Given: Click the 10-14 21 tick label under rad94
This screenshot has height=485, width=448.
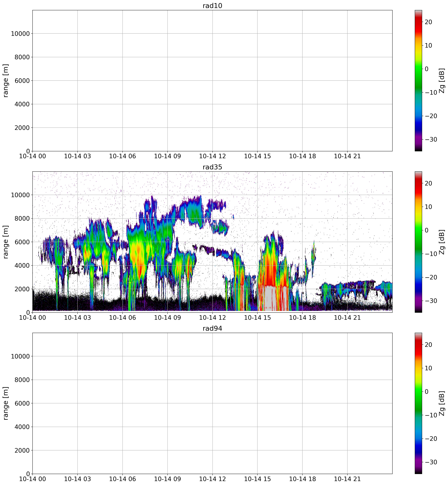Looking at the screenshot, I should click(x=347, y=479).
